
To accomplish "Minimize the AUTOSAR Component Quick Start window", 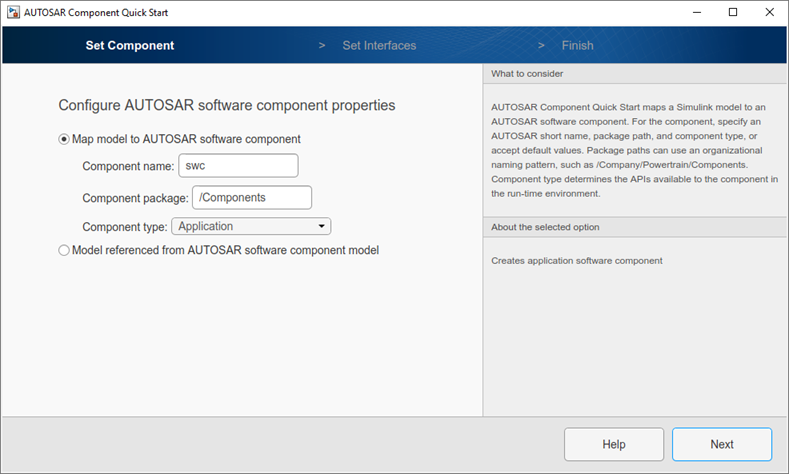I will (697, 13).
